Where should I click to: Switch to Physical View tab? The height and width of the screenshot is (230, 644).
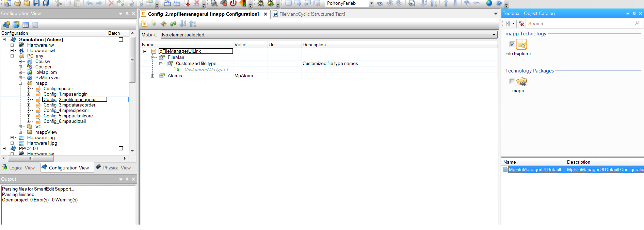pos(114,168)
